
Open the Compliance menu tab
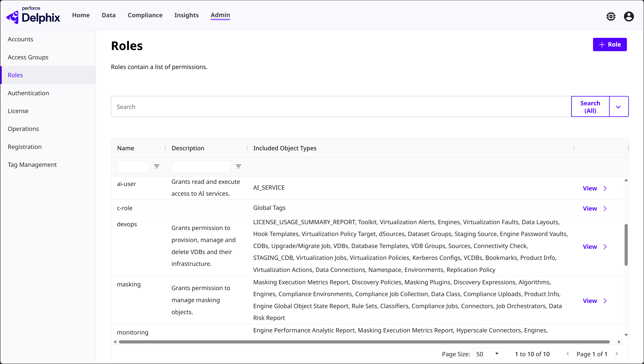145,15
